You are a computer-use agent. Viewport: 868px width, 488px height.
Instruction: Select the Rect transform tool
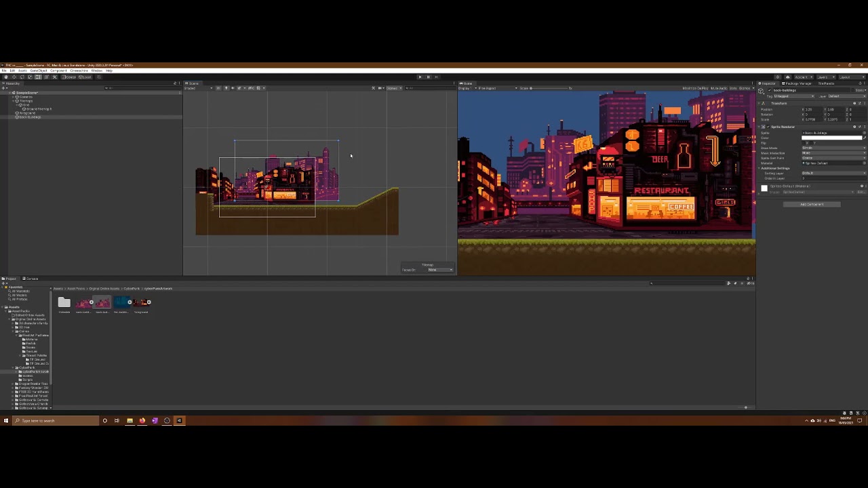coord(39,77)
